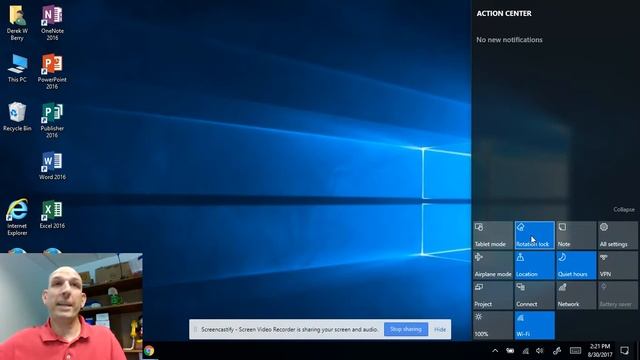Open the Note quick action
Viewport: 640px width, 360px height.
pos(576,236)
